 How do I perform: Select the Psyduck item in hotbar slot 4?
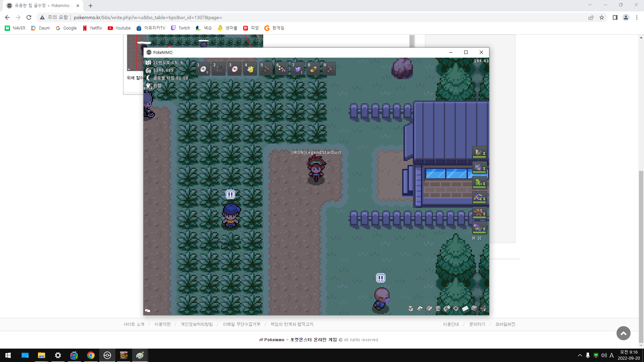[x=250, y=69]
